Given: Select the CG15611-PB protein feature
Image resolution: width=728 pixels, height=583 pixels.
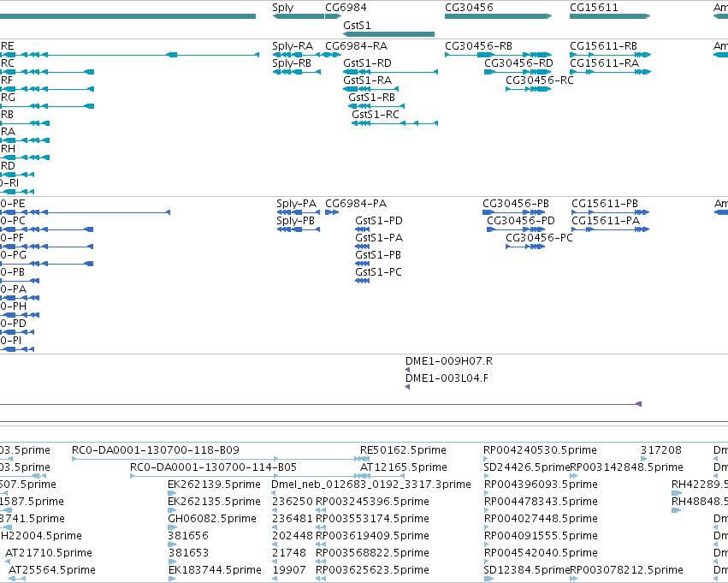Looking at the screenshot, I should pyautogui.click(x=610, y=212).
